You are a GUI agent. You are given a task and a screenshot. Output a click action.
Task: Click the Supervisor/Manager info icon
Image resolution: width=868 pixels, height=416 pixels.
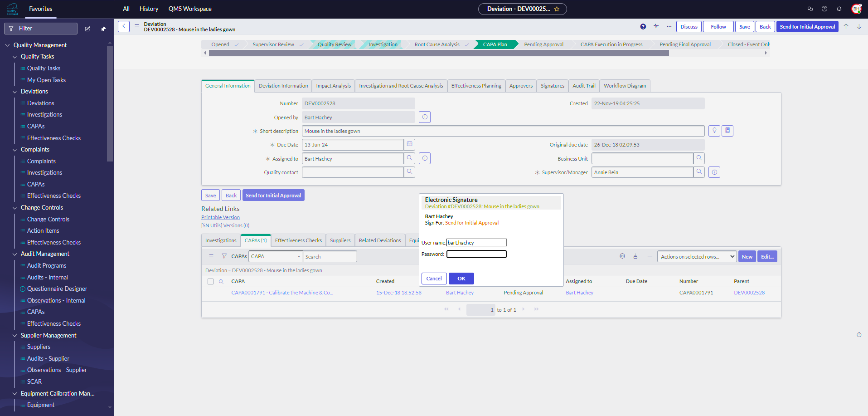[x=714, y=172]
